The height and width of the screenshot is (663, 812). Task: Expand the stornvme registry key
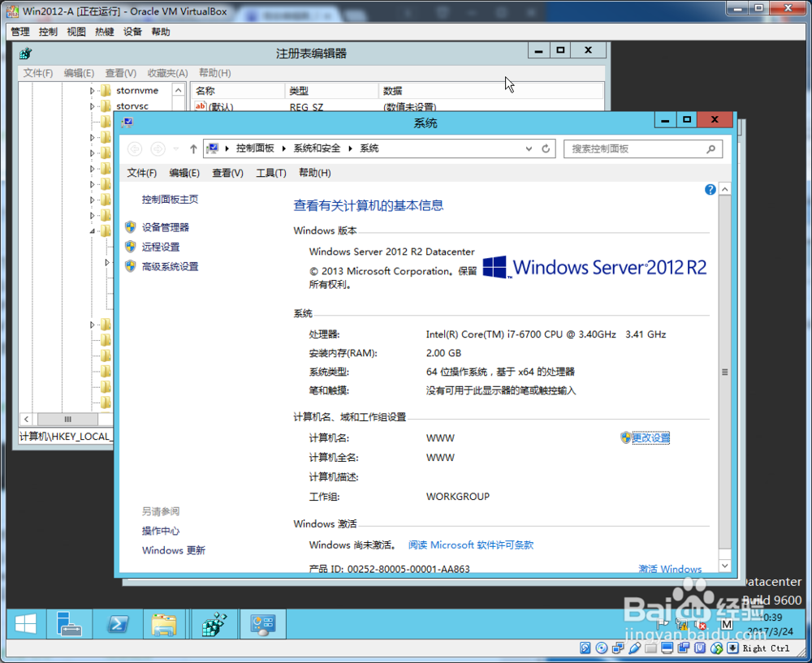[93, 91]
